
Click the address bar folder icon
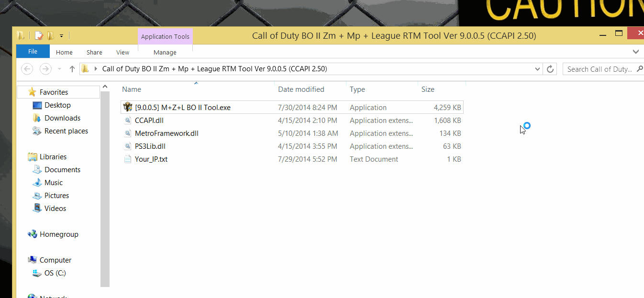(85, 68)
